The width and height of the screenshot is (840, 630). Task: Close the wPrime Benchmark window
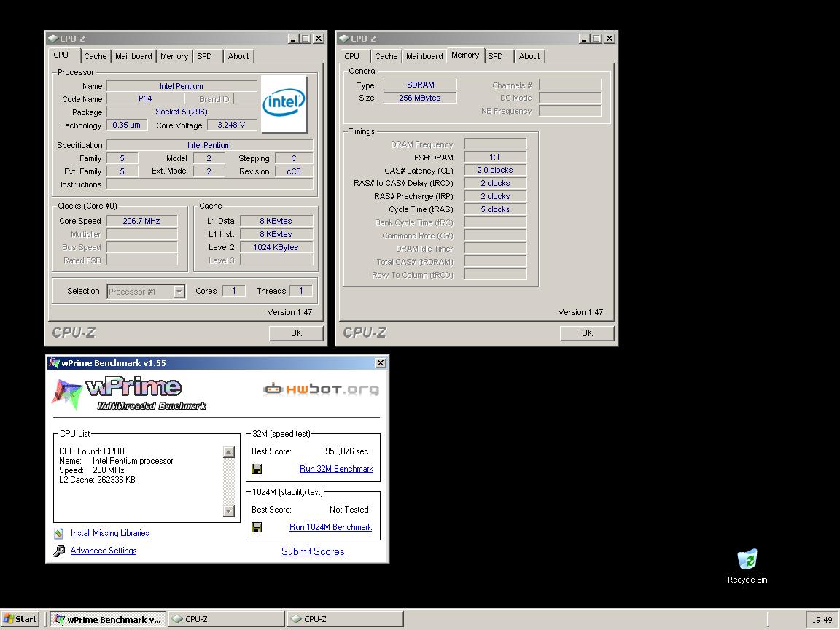point(381,362)
